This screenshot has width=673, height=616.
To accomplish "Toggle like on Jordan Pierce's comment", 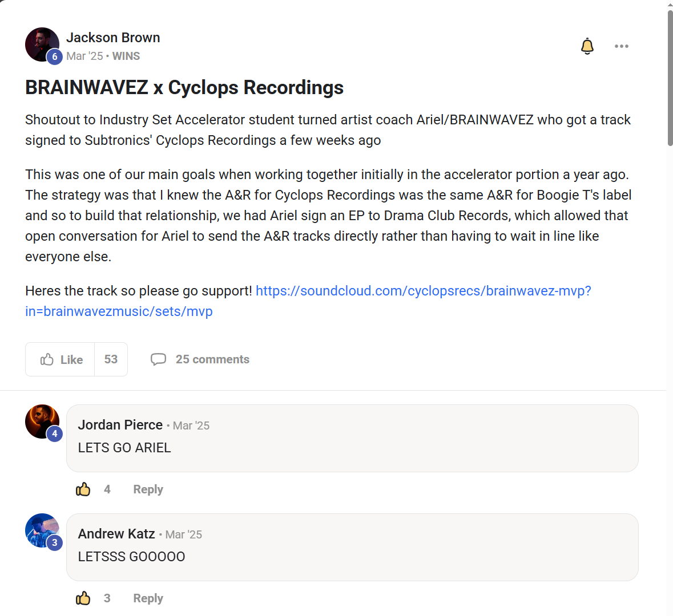I will pyautogui.click(x=83, y=489).
